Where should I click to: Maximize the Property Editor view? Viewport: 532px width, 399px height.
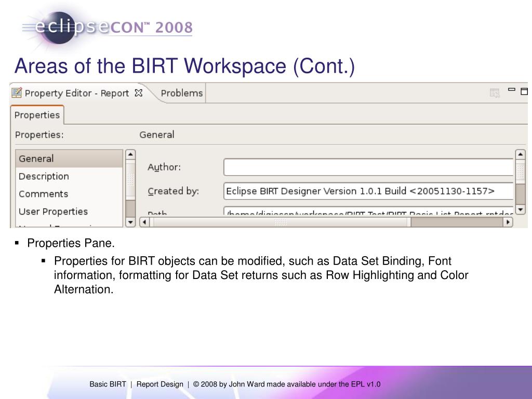pyautogui.click(x=525, y=91)
